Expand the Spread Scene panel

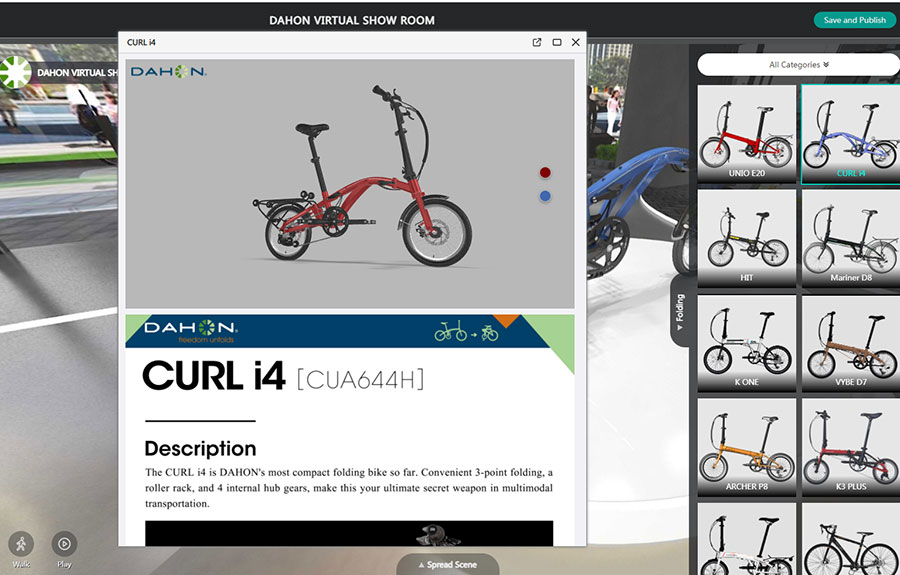(x=447, y=565)
